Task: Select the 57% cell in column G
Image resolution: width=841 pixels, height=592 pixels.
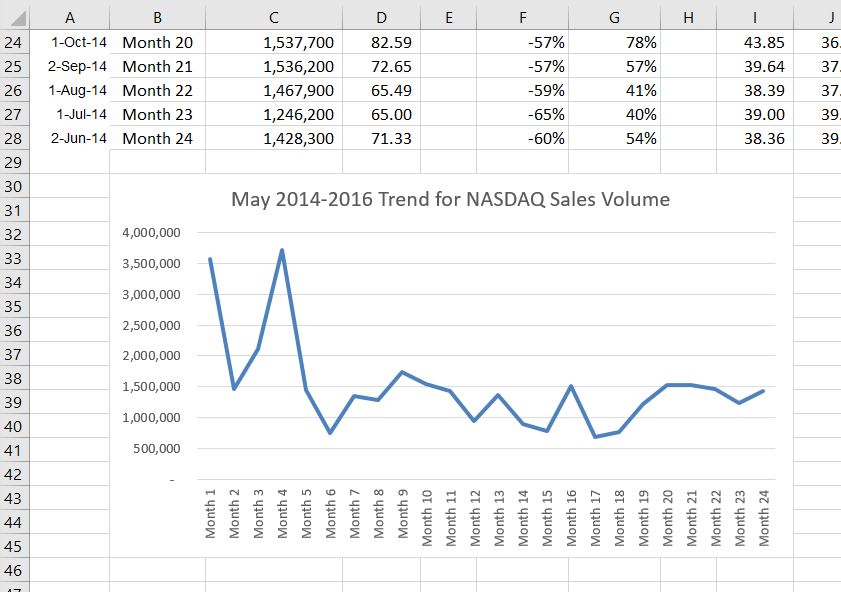Action: tap(615, 66)
